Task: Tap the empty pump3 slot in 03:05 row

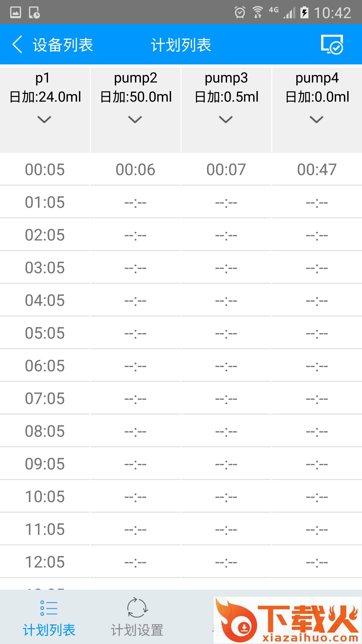Action: click(226, 267)
